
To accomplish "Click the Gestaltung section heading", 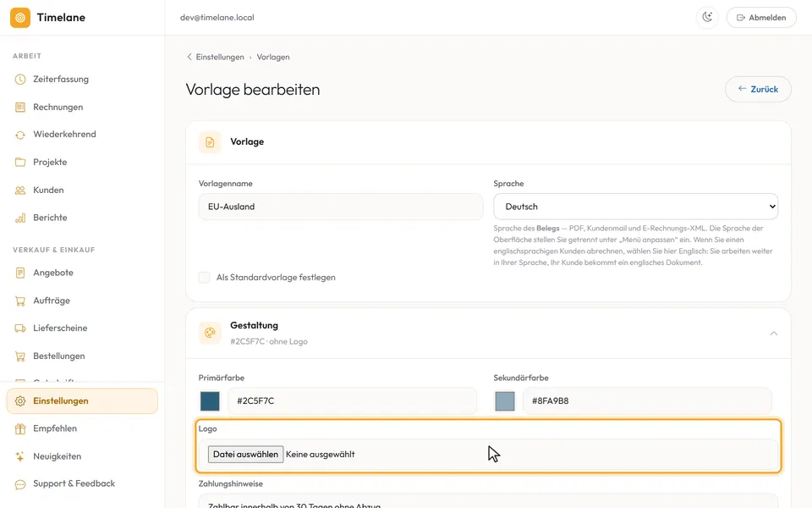I will [x=254, y=325].
